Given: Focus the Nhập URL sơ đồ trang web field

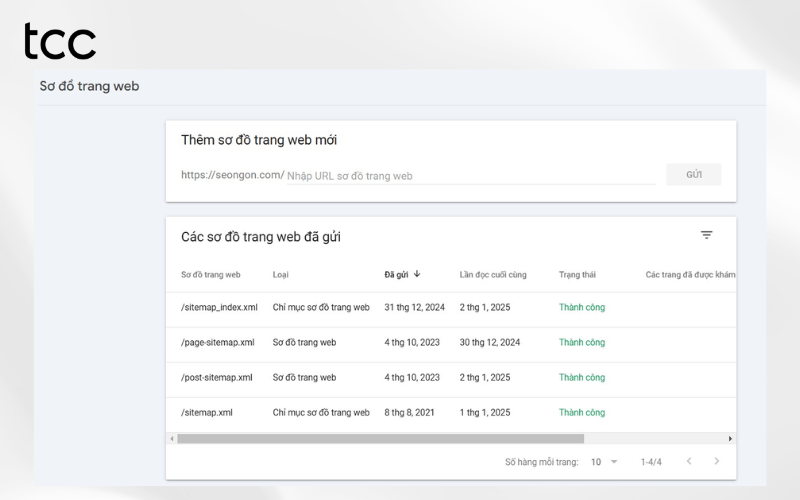Looking at the screenshot, I should [x=471, y=176].
